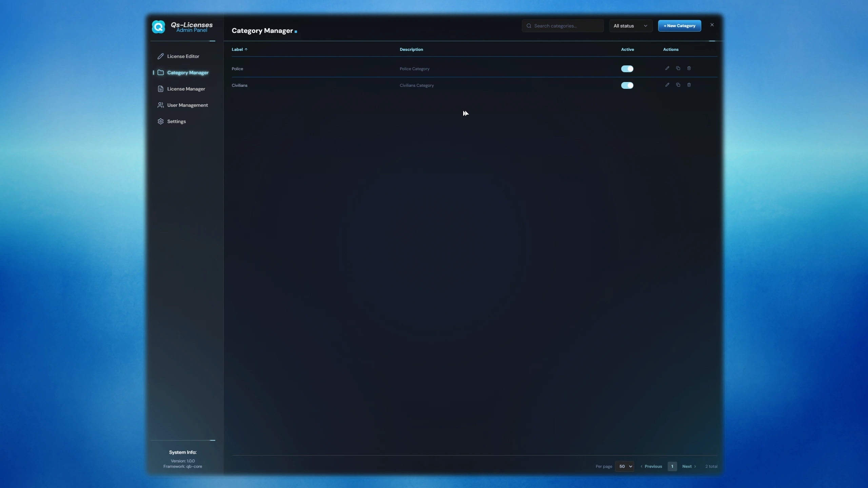Delete the Police category via trash icon
Screen dimensions: 868x488
[689, 68]
